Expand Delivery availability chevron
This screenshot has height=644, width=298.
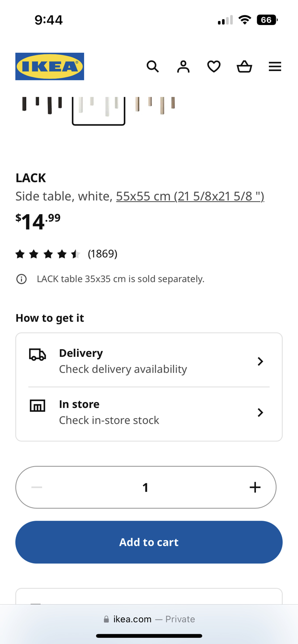pos(260,361)
